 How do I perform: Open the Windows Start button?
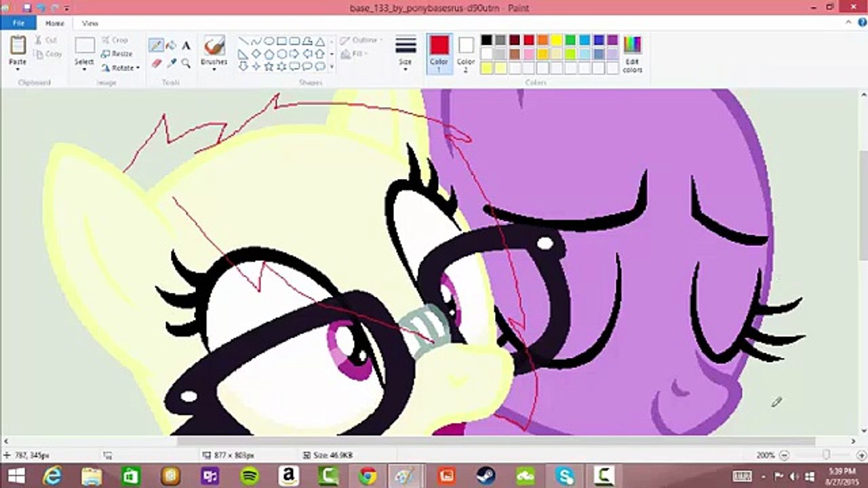click(17, 476)
